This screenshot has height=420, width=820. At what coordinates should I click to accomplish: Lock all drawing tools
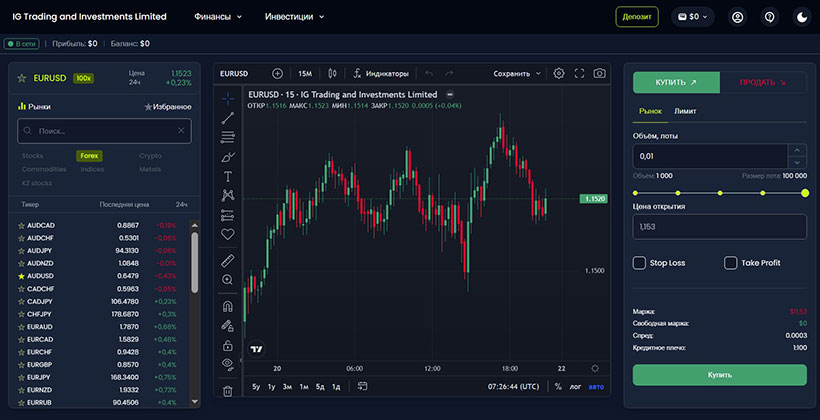(x=228, y=345)
